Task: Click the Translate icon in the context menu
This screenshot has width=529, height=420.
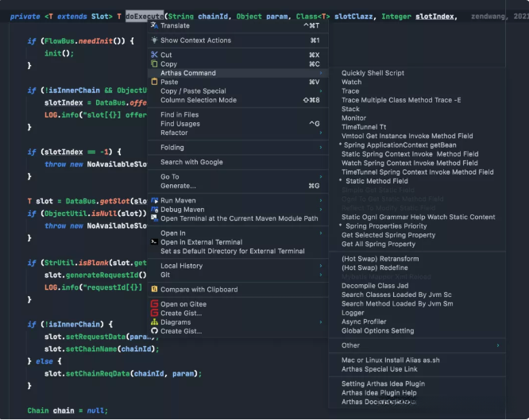Action: [x=154, y=25]
